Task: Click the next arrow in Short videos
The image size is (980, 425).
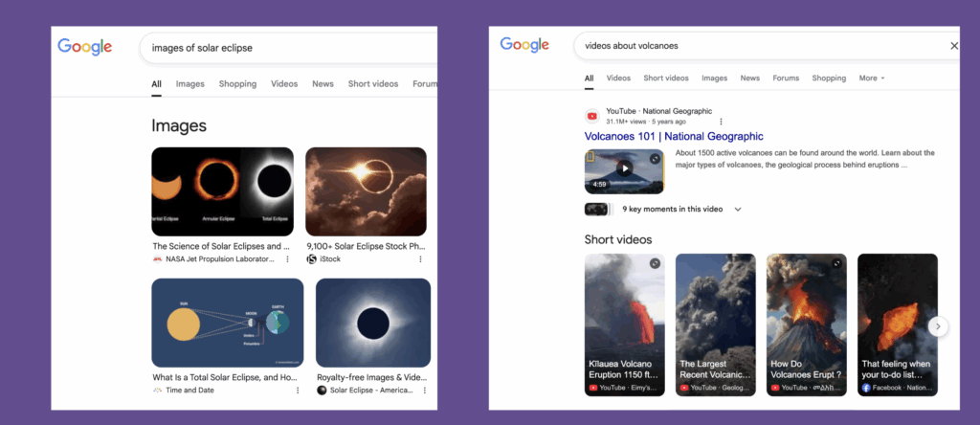Action: tap(938, 326)
